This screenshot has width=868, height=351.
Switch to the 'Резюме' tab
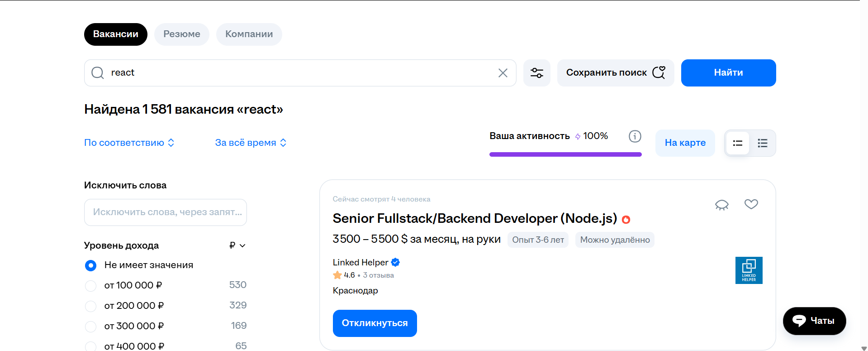[x=181, y=34]
